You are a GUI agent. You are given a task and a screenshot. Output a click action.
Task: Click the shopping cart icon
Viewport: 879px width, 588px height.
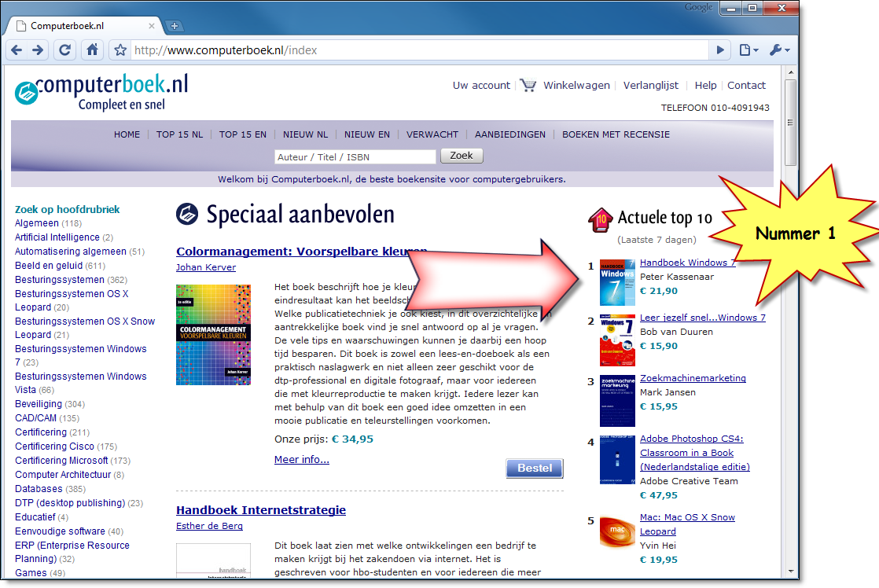[528, 85]
